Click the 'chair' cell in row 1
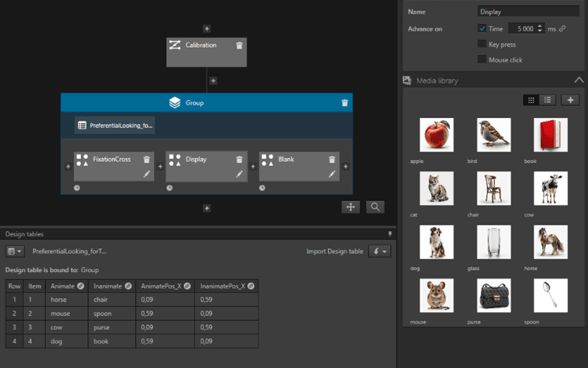The image size is (588, 368). tap(112, 300)
